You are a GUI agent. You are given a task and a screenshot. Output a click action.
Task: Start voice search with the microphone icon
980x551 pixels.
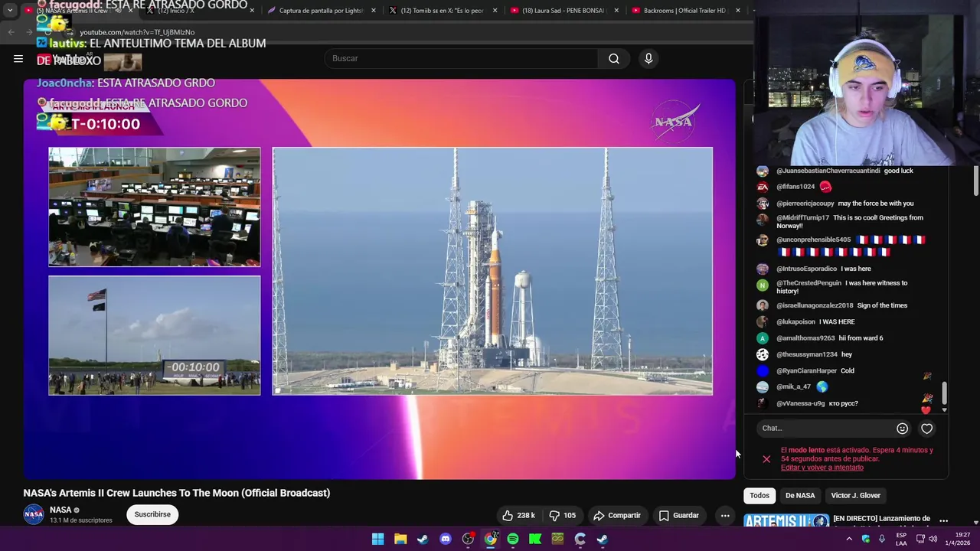click(x=648, y=58)
